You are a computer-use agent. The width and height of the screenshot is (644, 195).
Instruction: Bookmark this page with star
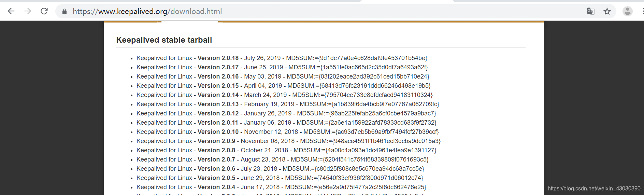(x=607, y=11)
